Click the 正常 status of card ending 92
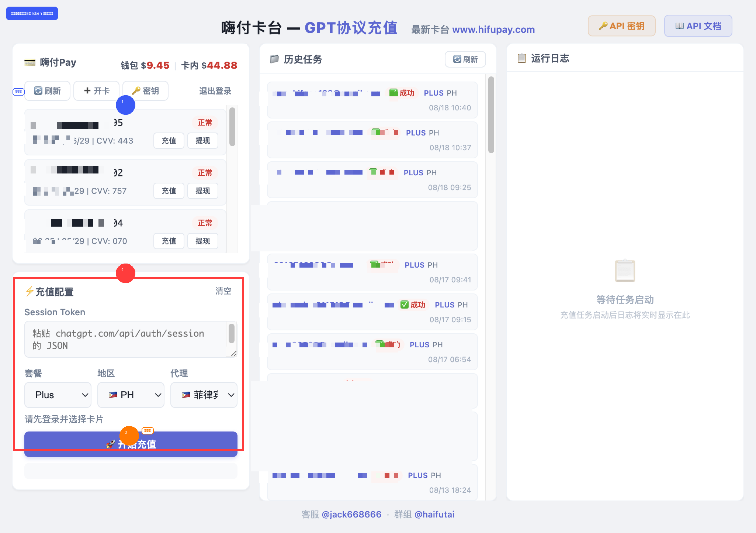756x533 pixels. coord(205,173)
